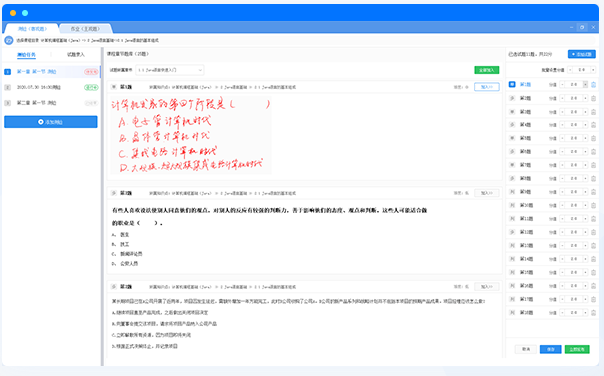Screen dimensions: 604x376
Task: Click the blue 添加测验 button
Action: [51, 122]
